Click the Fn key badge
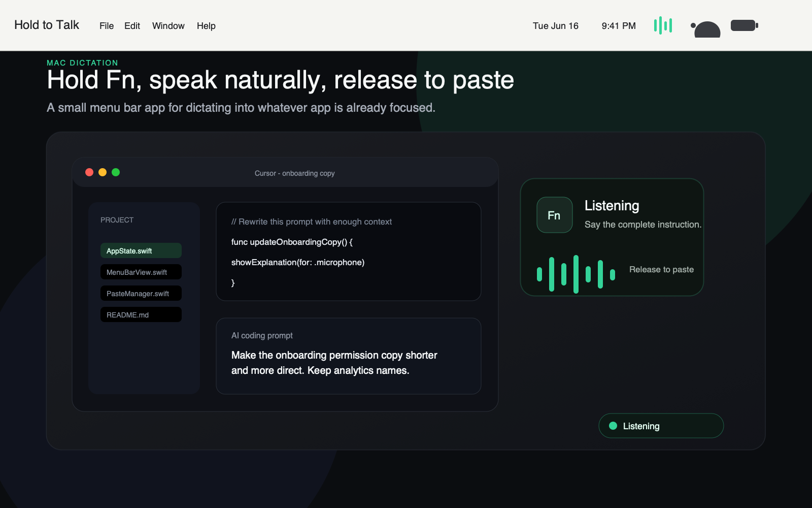Image resolution: width=812 pixels, height=508 pixels. (555, 215)
